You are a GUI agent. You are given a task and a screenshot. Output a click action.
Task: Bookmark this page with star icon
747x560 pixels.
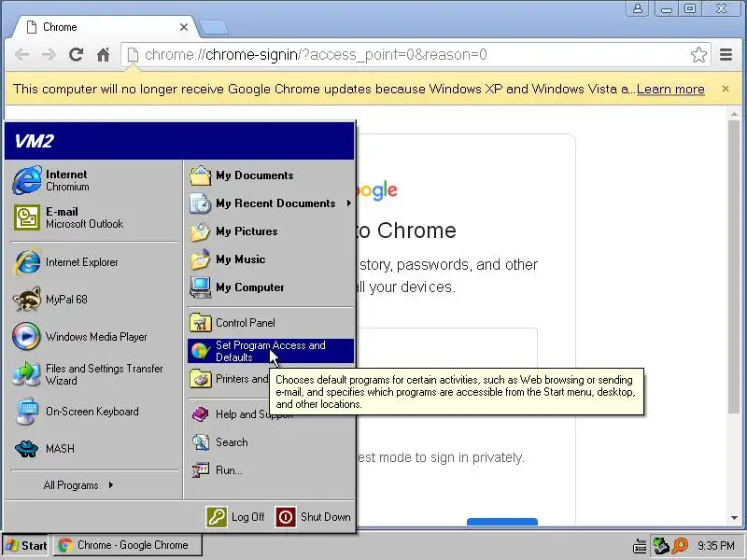coord(698,55)
